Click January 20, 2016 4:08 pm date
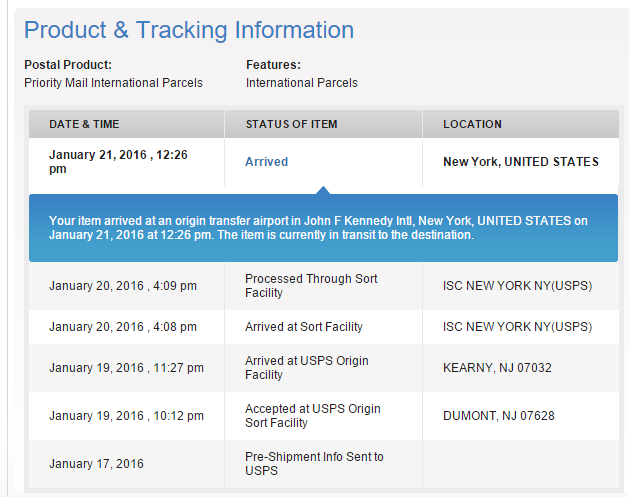629x497 pixels. pyautogui.click(x=123, y=327)
